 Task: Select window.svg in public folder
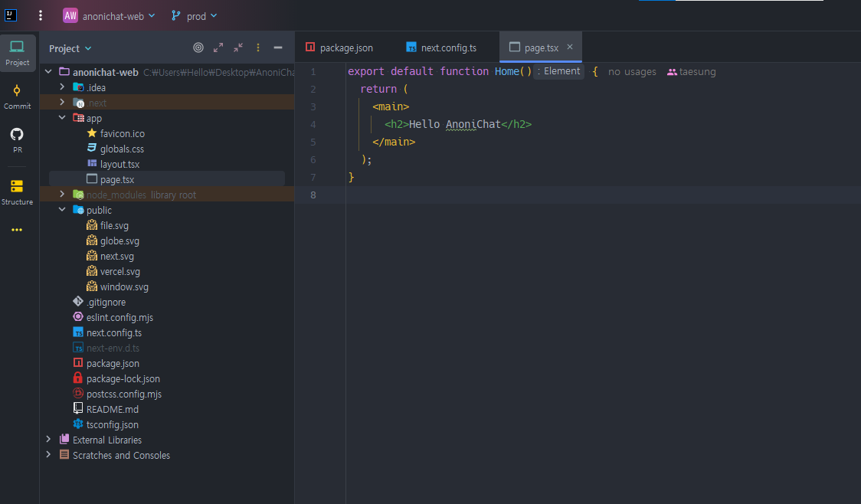pos(117,287)
